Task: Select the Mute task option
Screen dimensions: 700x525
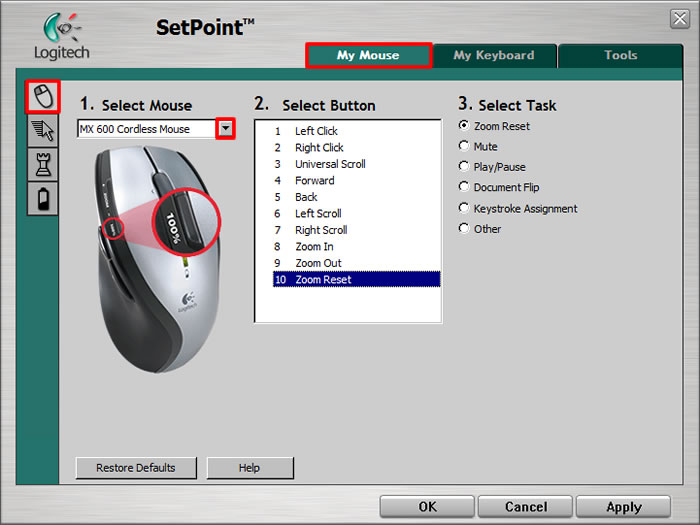Action: click(x=464, y=146)
